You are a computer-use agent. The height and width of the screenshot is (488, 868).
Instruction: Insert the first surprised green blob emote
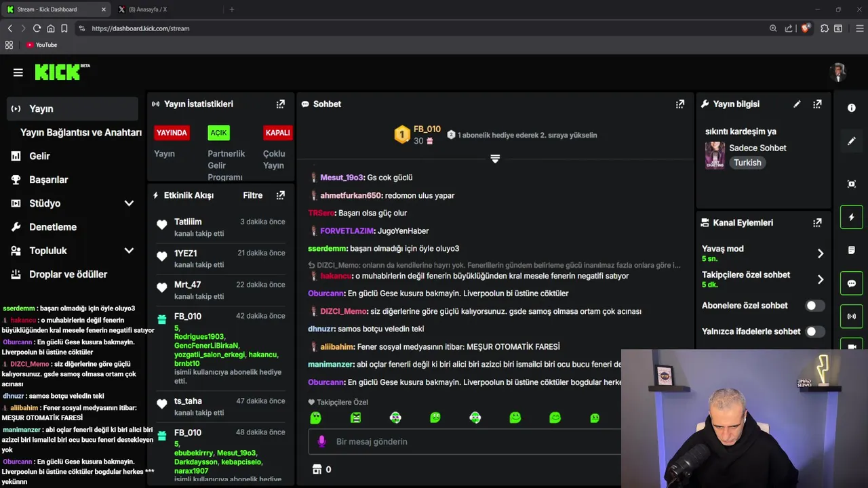pyautogui.click(x=315, y=418)
